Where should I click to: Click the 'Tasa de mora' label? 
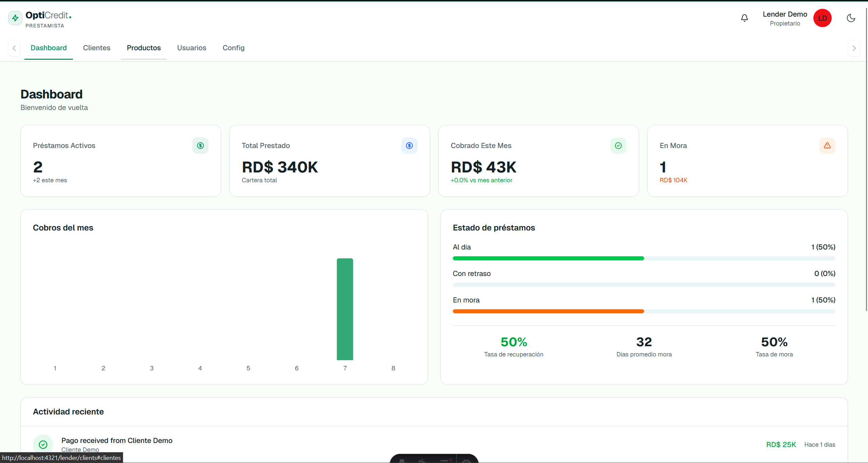pos(774,354)
